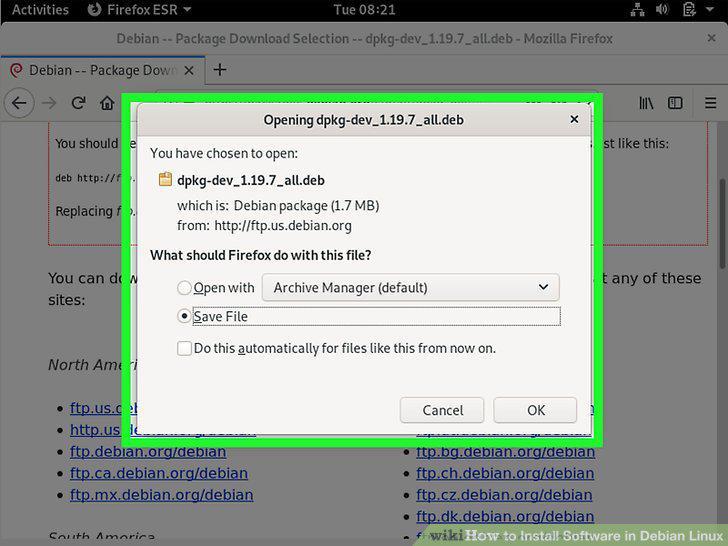Open the Activities overview
728x546 pixels.
[40, 9]
